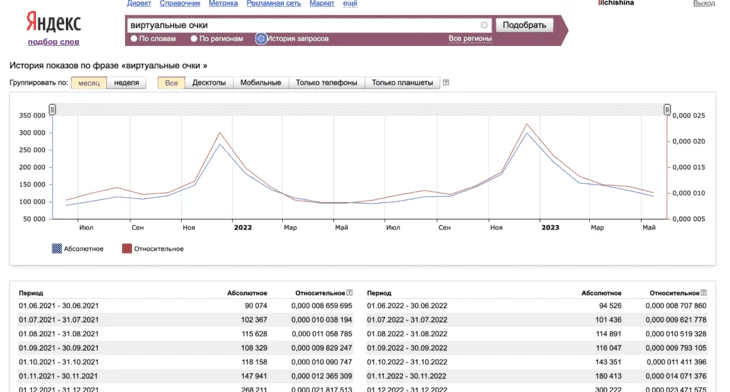This screenshot has width=730, height=392.
Task: Open the подбор слов link
Action: pos(54,42)
